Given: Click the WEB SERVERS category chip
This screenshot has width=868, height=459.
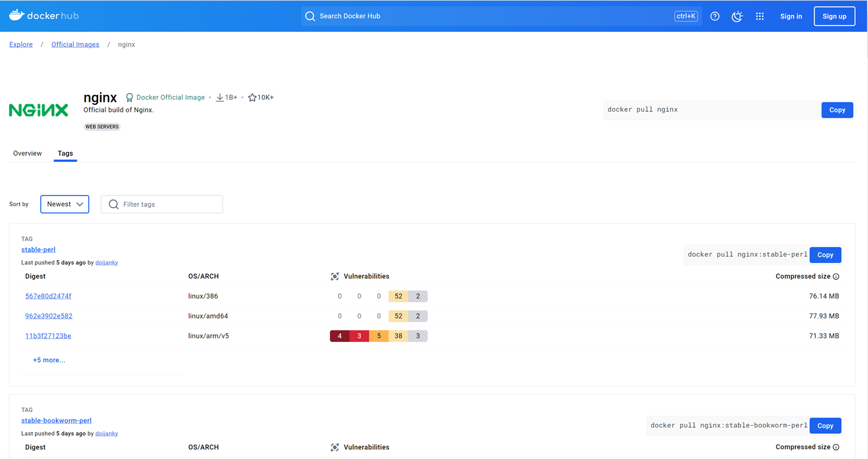Looking at the screenshot, I should tap(102, 126).
